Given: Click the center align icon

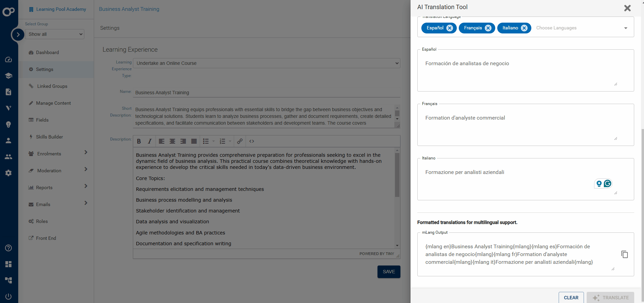Looking at the screenshot, I should (x=172, y=141).
